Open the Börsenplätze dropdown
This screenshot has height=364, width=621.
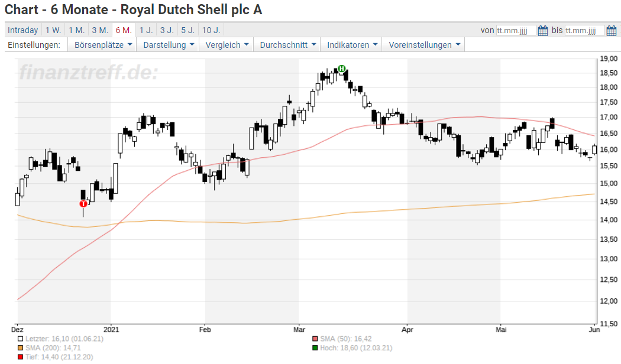coord(102,45)
